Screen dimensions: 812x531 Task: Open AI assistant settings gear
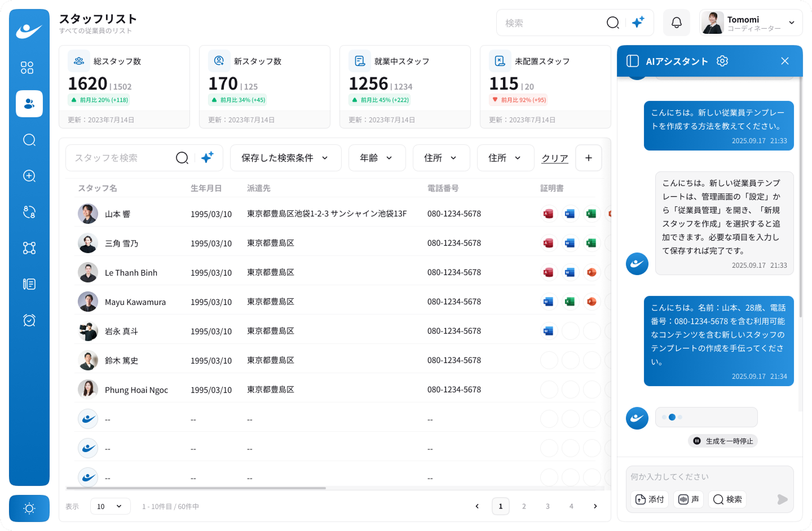pyautogui.click(x=722, y=61)
